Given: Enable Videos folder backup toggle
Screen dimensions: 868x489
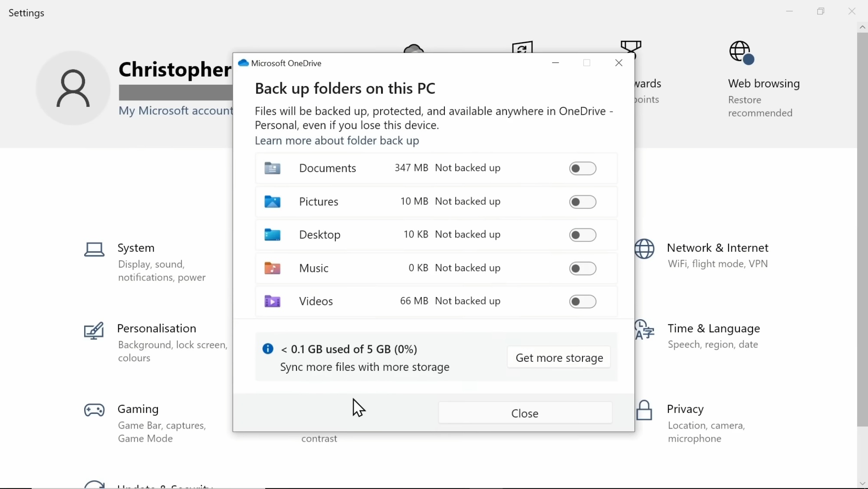Looking at the screenshot, I should [582, 301].
